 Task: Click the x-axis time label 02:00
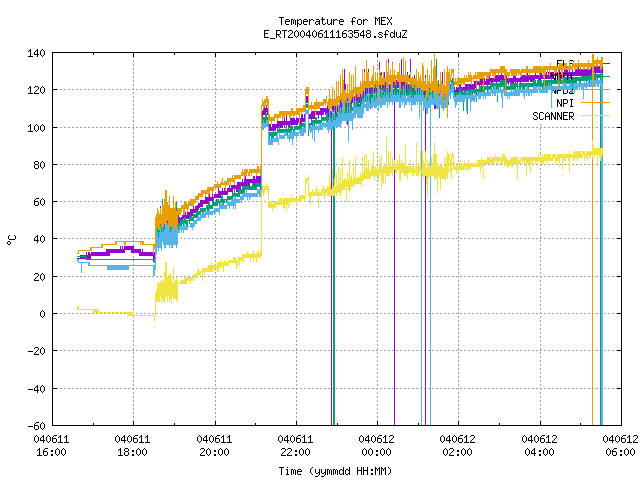pos(457,452)
